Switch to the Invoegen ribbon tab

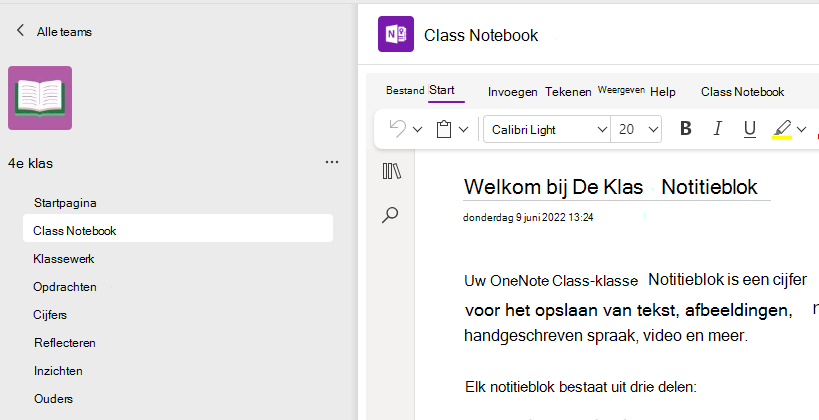coord(512,92)
